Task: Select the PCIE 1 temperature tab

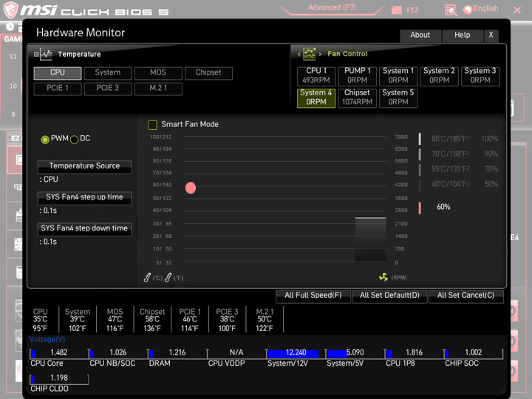Action: click(58, 88)
